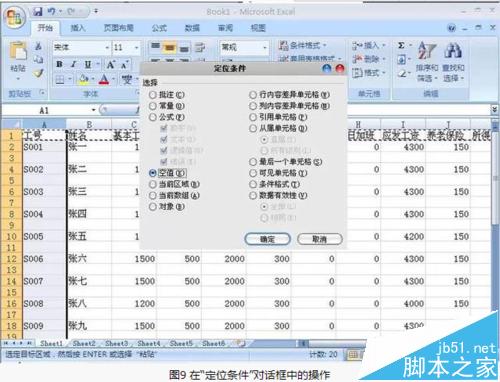The width and height of the screenshot is (500, 382).
Task: Toggle Bold formatting
Action: coord(59,64)
